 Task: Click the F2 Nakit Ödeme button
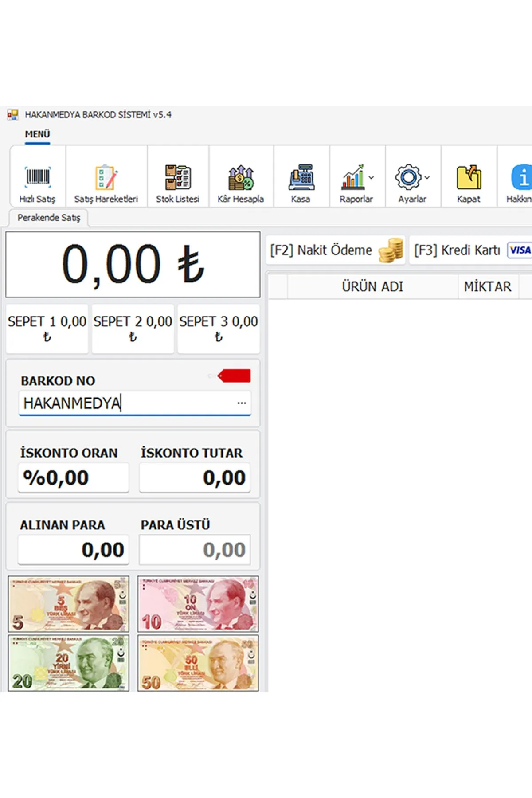tap(336, 250)
